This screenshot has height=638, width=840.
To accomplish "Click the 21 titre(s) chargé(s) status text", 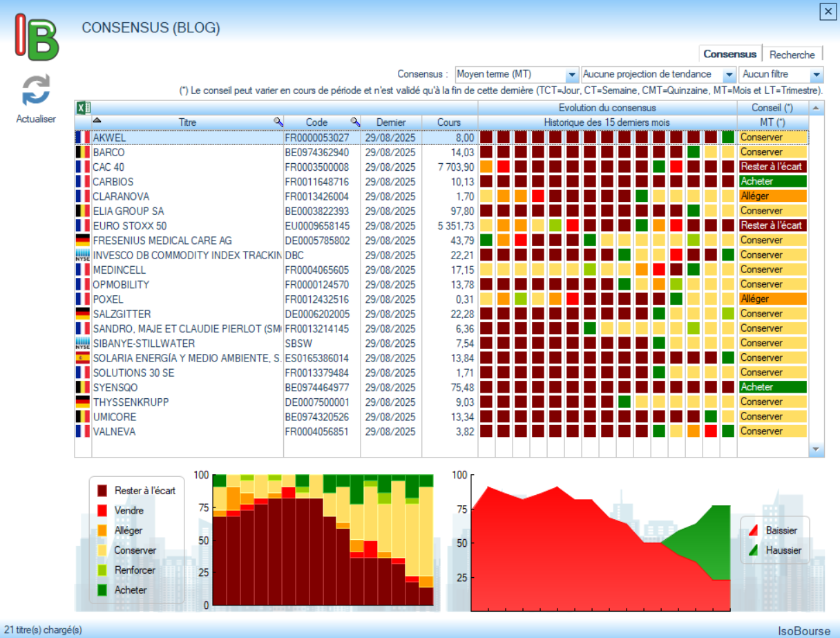I will point(43,630).
